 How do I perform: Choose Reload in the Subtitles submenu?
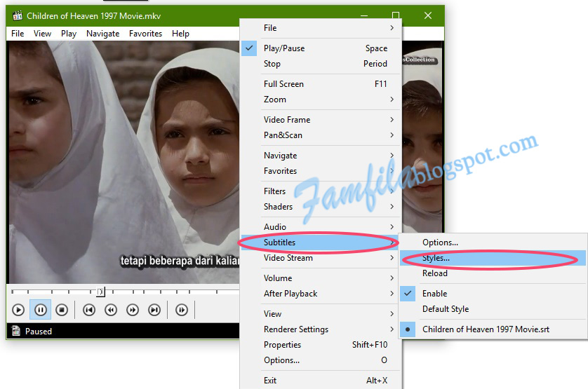tap(493, 273)
